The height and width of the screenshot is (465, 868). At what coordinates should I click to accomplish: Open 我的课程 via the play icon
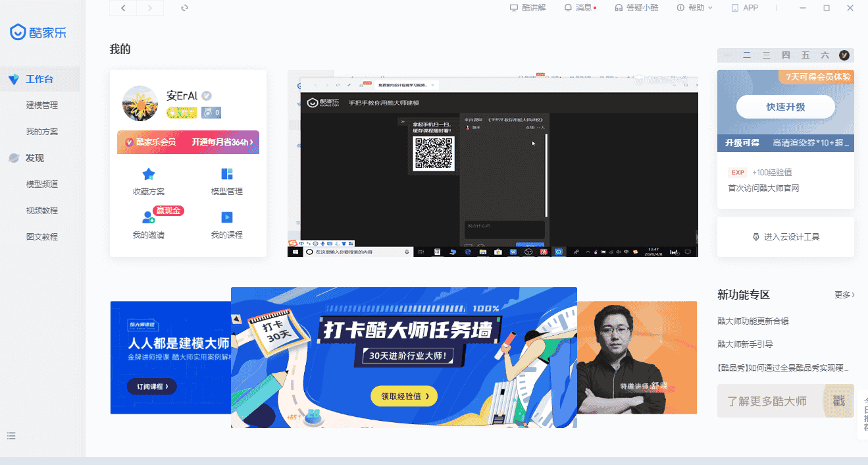click(226, 219)
